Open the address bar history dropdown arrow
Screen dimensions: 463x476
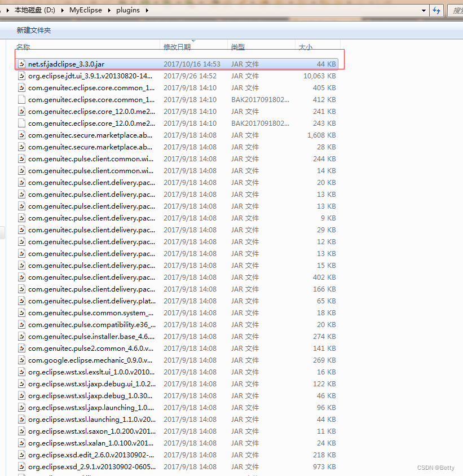(424, 11)
